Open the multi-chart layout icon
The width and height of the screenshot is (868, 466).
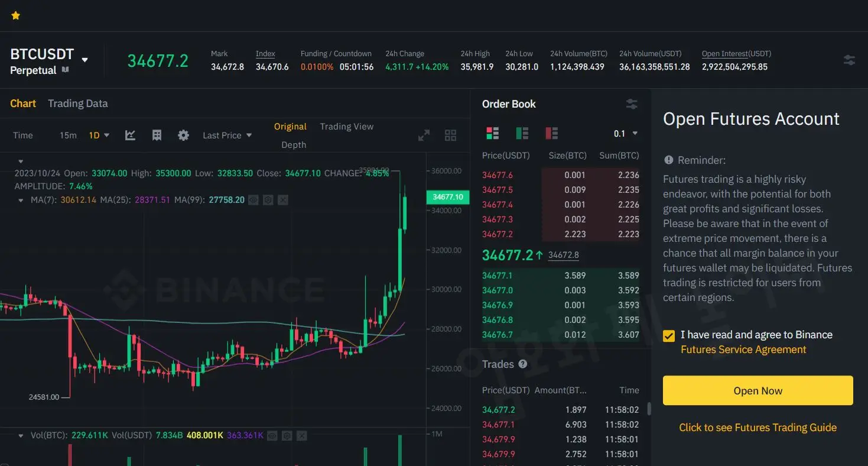click(450, 135)
